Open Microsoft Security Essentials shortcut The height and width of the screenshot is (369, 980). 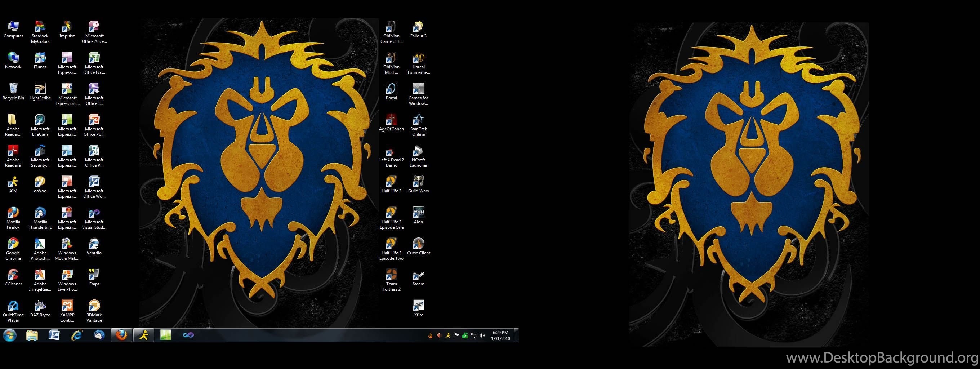[x=40, y=156]
